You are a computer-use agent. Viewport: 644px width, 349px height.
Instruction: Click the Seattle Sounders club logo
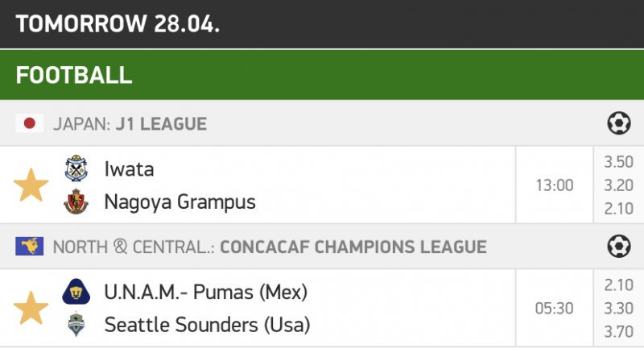[76, 324]
